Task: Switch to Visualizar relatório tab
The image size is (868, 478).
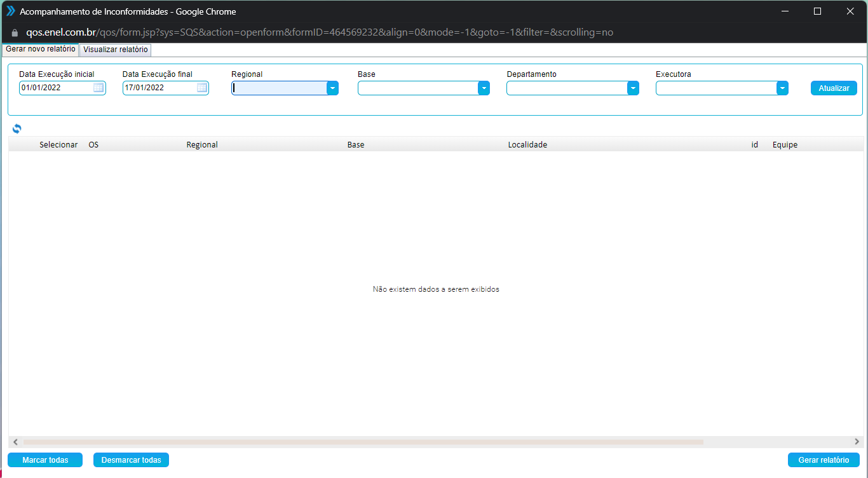Action: [115, 50]
